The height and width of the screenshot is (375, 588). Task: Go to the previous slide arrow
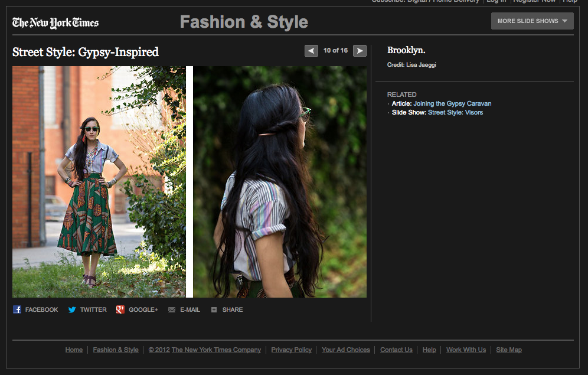[311, 51]
